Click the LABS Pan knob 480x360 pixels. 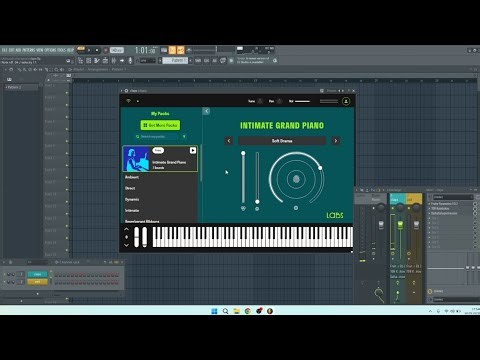tap(280, 101)
